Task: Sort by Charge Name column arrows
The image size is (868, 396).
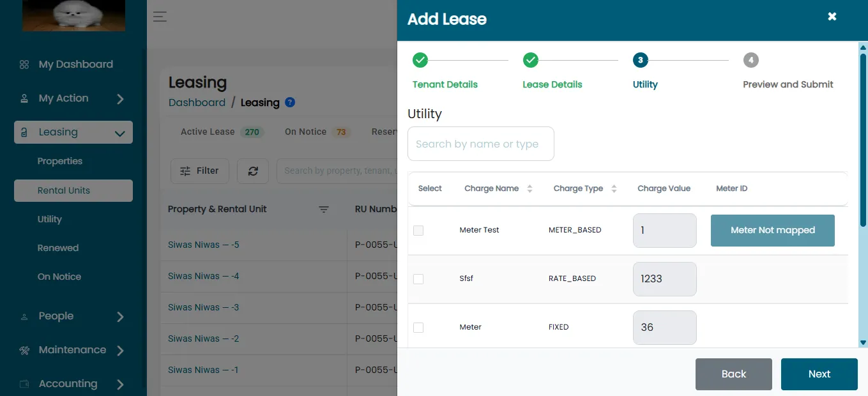Action: pyautogui.click(x=529, y=188)
